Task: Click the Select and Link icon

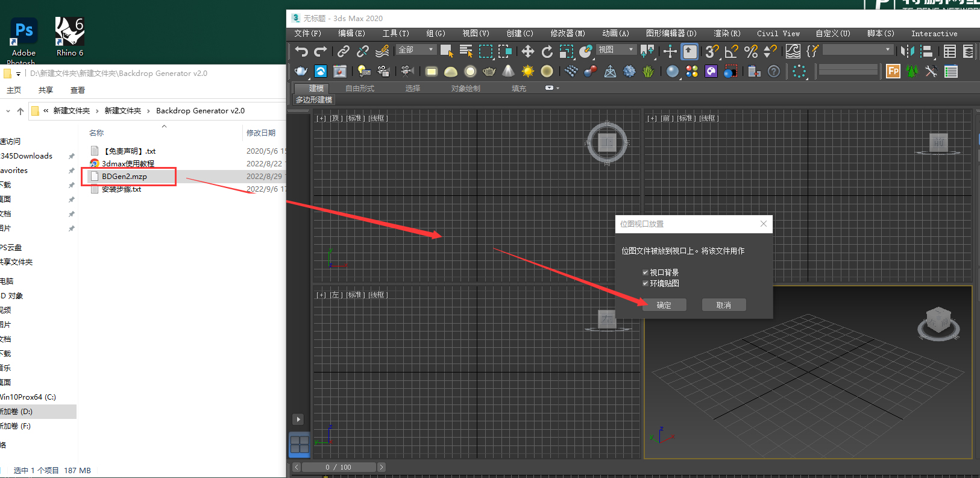Action: pyautogui.click(x=344, y=52)
